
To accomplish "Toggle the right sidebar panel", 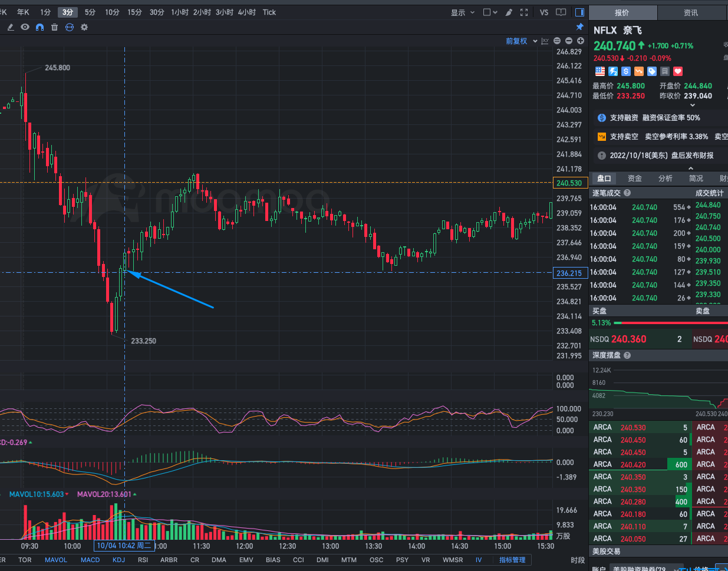I will [579, 12].
